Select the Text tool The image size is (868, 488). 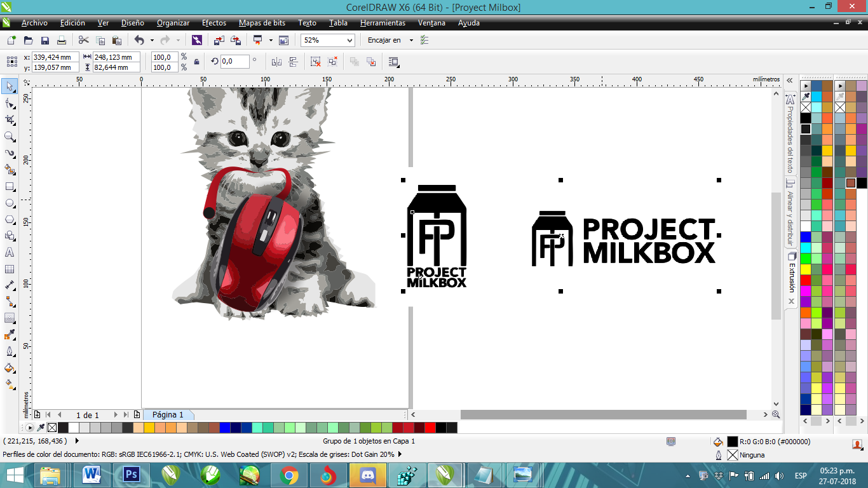10,252
